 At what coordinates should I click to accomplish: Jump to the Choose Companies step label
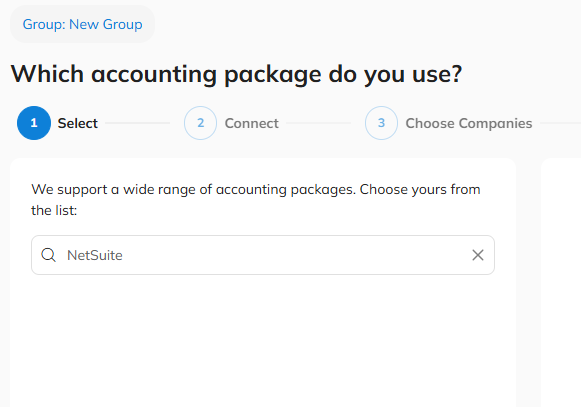[x=469, y=123]
